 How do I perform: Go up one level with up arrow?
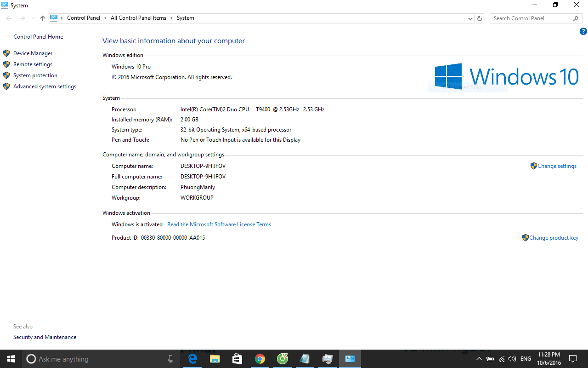[x=43, y=18]
